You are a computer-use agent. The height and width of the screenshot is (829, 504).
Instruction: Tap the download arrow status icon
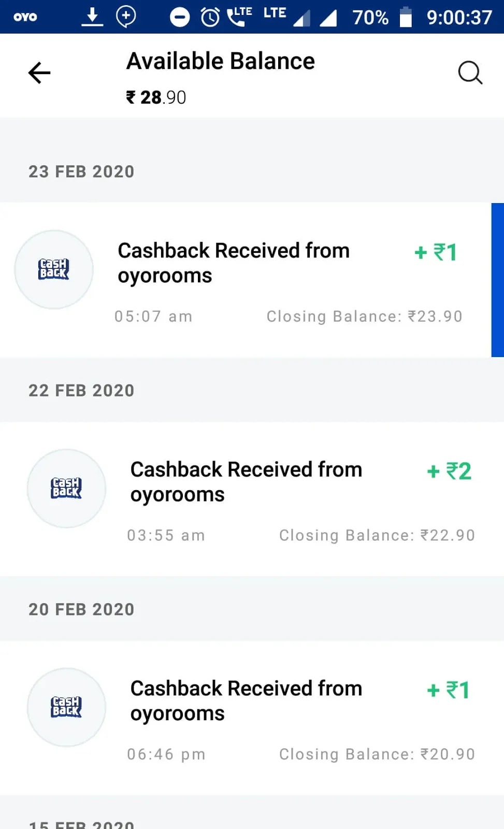[92, 17]
